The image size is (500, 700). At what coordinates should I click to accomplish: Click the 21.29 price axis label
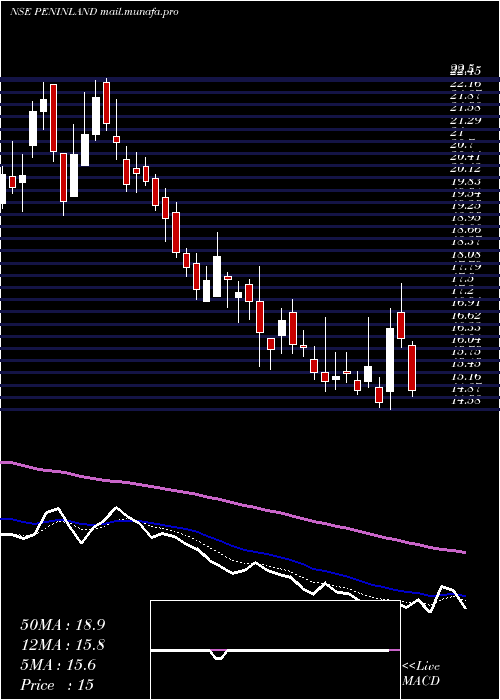(x=465, y=120)
